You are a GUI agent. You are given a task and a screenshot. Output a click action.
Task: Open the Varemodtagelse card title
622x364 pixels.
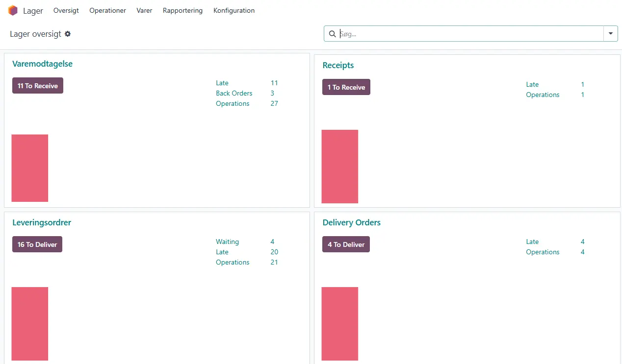point(42,64)
